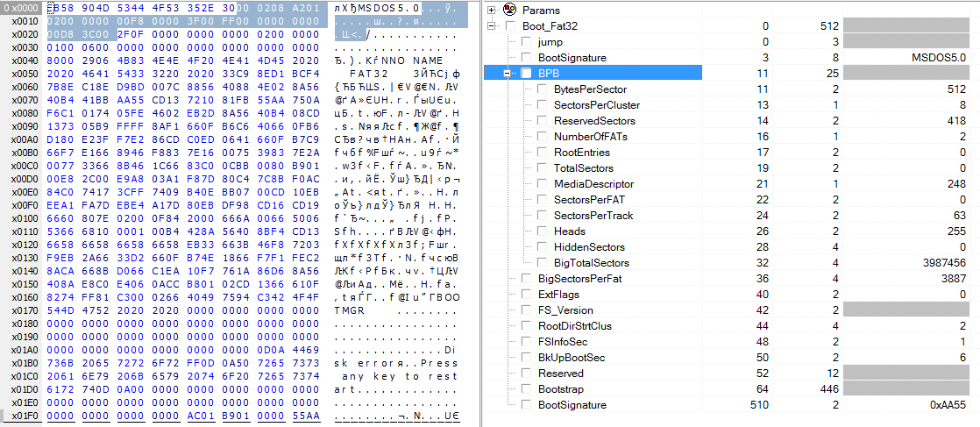Viewport: 980px width, 427px height.
Task: Select the Boot_Fat32 tree label
Action: 550,25
